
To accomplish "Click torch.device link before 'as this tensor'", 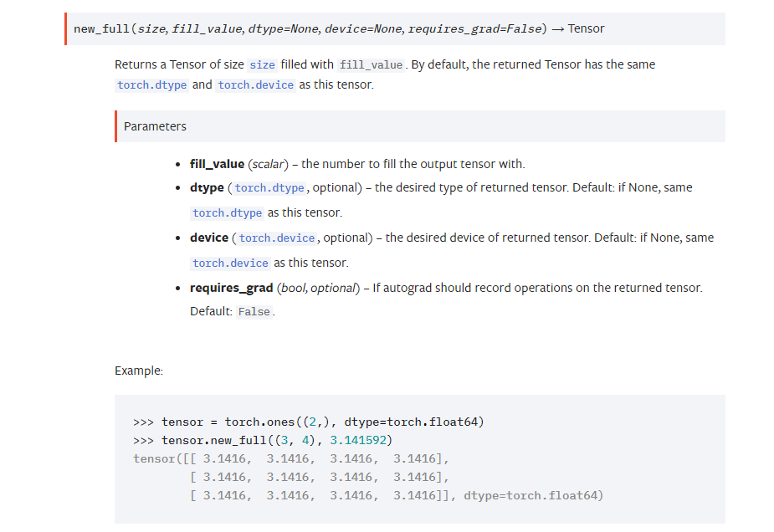I will tap(230, 263).
